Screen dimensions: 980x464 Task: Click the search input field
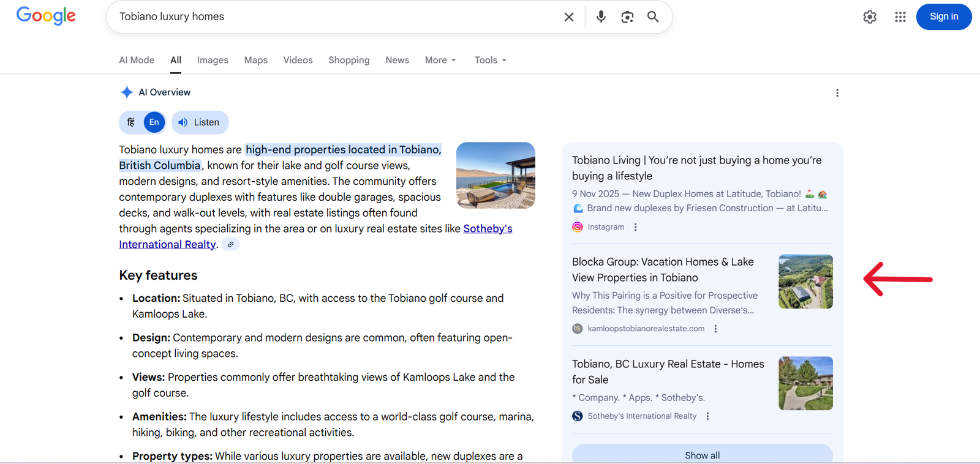point(337,17)
